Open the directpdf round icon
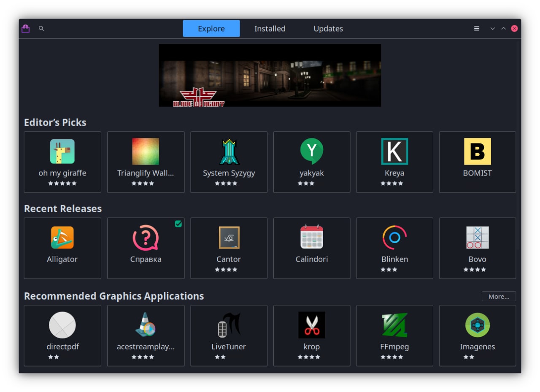 point(62,325)
